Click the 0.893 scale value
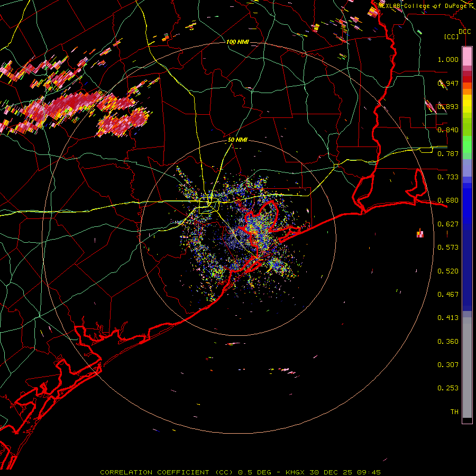This screenshot has width=476, height=476. 448,106
